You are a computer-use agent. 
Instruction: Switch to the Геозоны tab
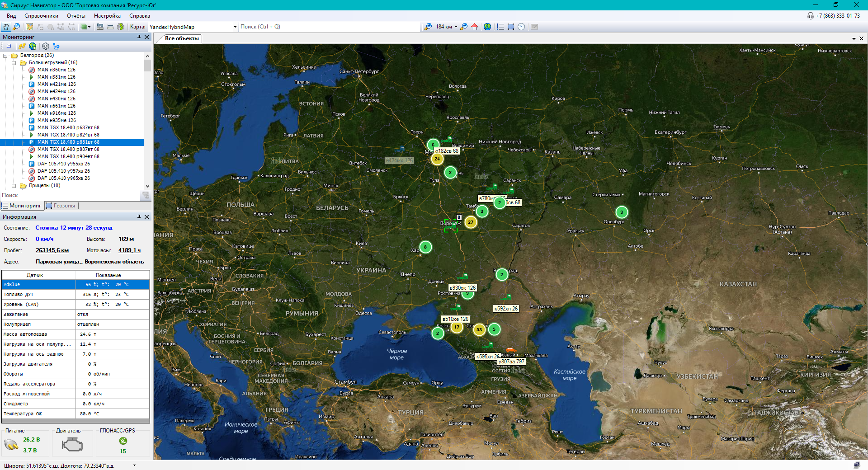[x=64, y=206]
